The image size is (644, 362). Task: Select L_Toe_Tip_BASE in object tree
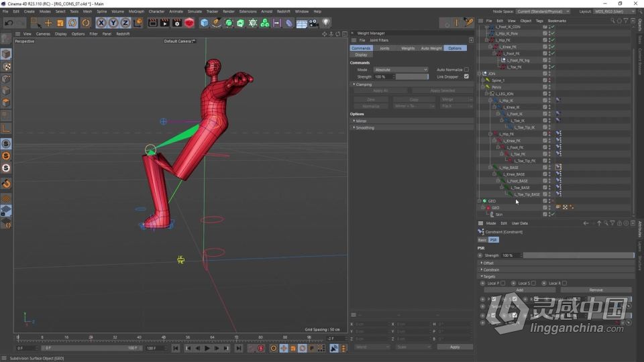pyautogui.click(x=527, y=194)
